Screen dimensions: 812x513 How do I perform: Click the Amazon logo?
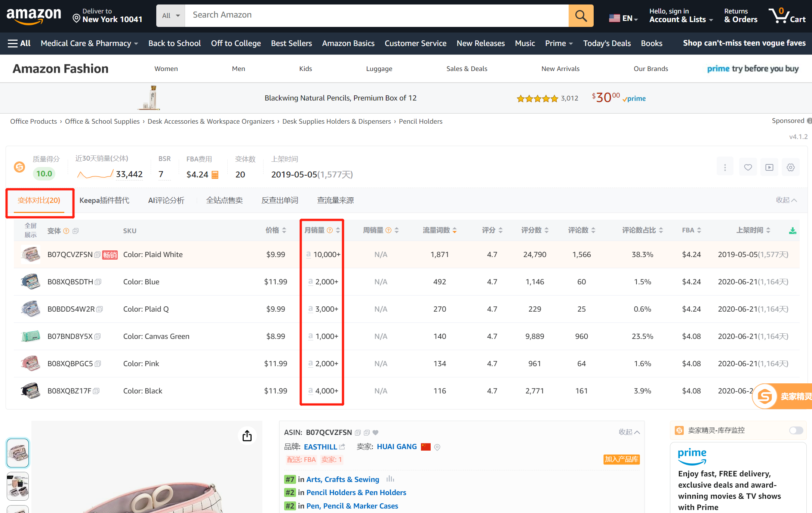point(34,16)
